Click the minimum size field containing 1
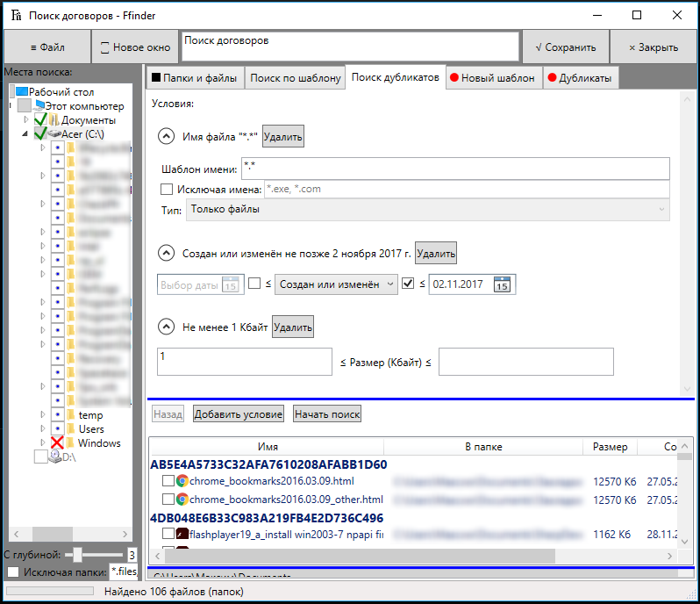Image resolution: width=700 pixels, height=604 pixels. 245,362
